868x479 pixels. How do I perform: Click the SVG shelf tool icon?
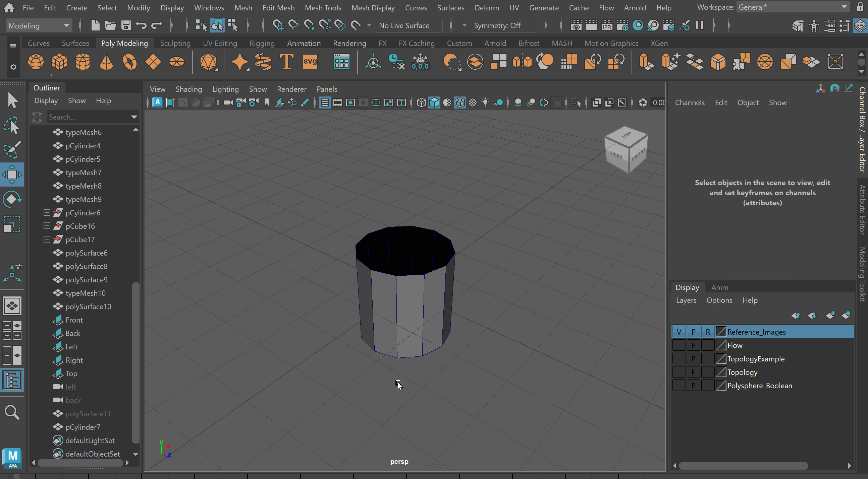point(310,62)
